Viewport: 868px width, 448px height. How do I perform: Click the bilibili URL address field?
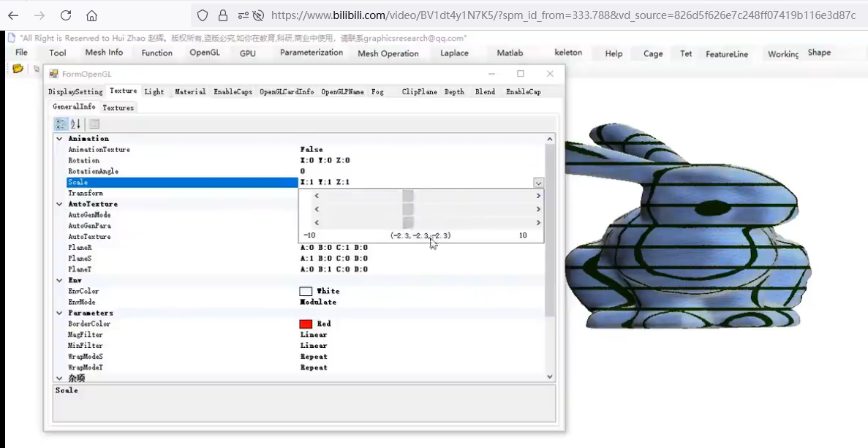tap(563, 15)
